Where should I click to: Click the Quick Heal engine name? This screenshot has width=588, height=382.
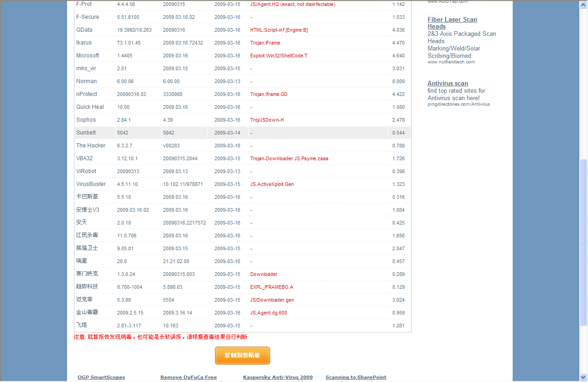(90, 107)
